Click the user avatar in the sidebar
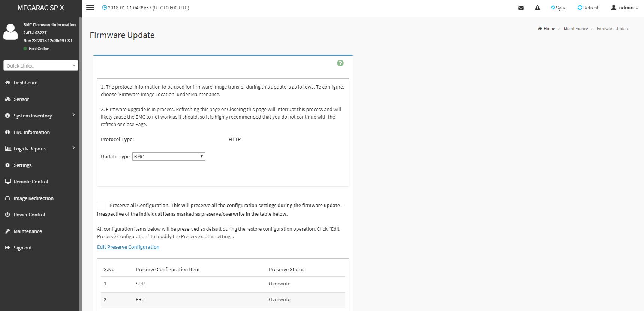644x311 pixels. (10, 32)
